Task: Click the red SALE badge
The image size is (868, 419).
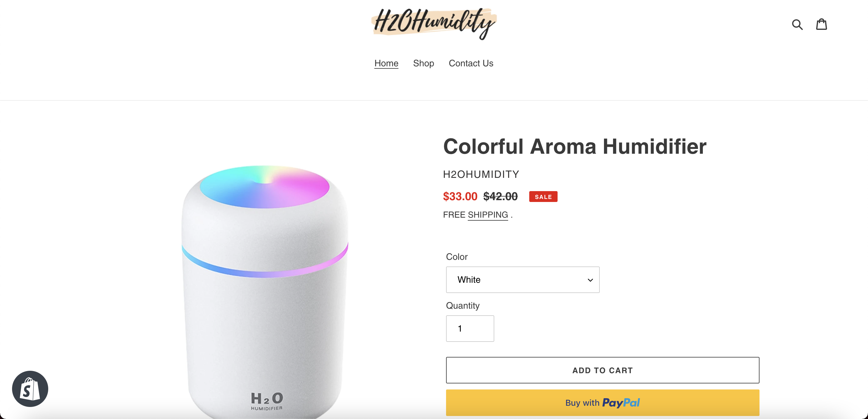Action: [543, 197]
